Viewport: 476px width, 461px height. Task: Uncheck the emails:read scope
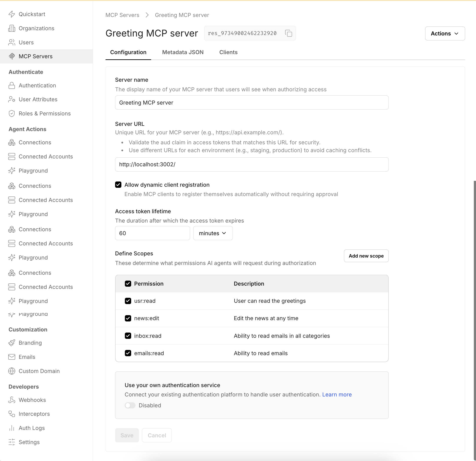128,353
